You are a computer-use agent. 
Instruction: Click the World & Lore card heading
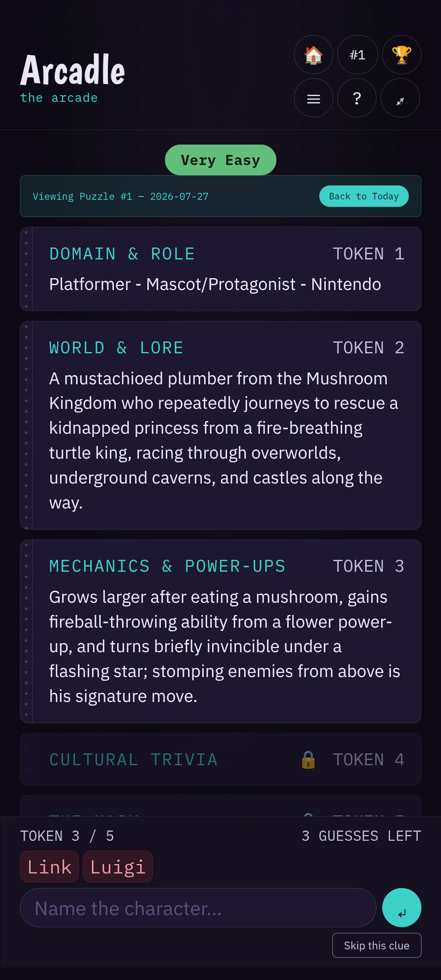pos(116,348)
